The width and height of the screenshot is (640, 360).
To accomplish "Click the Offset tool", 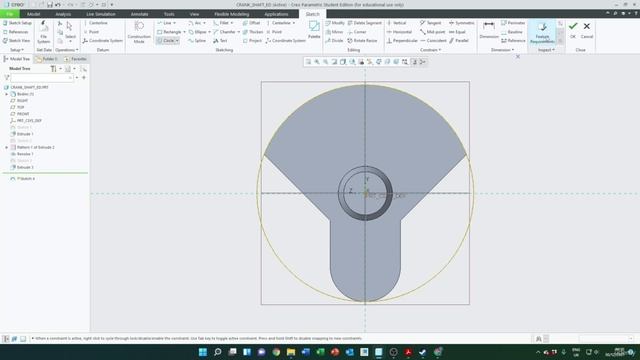I will pos(251,23).
